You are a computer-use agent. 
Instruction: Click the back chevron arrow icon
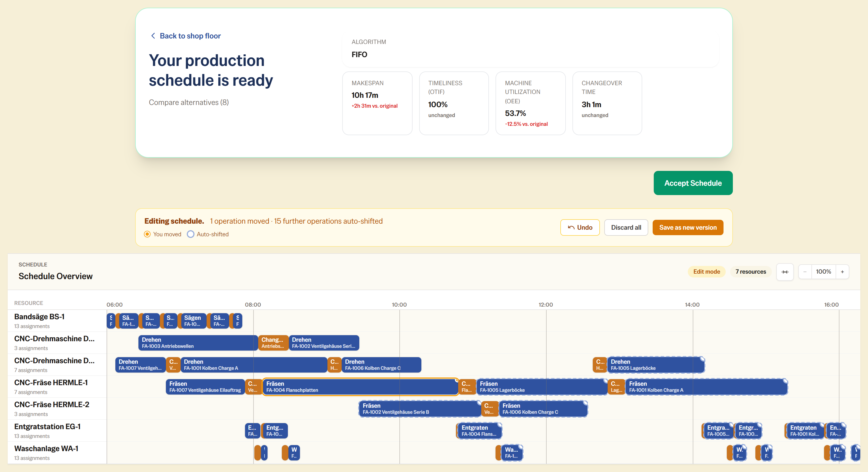[153, 36]
